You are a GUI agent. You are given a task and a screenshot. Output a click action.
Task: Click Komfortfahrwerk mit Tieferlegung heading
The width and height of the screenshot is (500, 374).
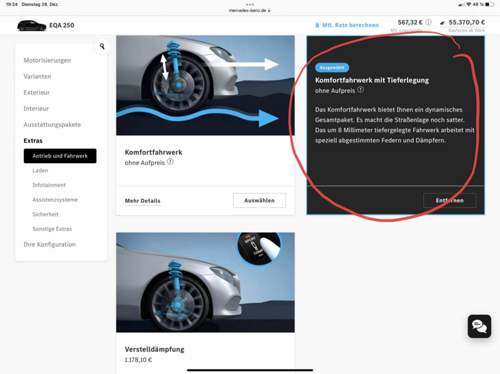pyautogui.click(x=372, y=80)
